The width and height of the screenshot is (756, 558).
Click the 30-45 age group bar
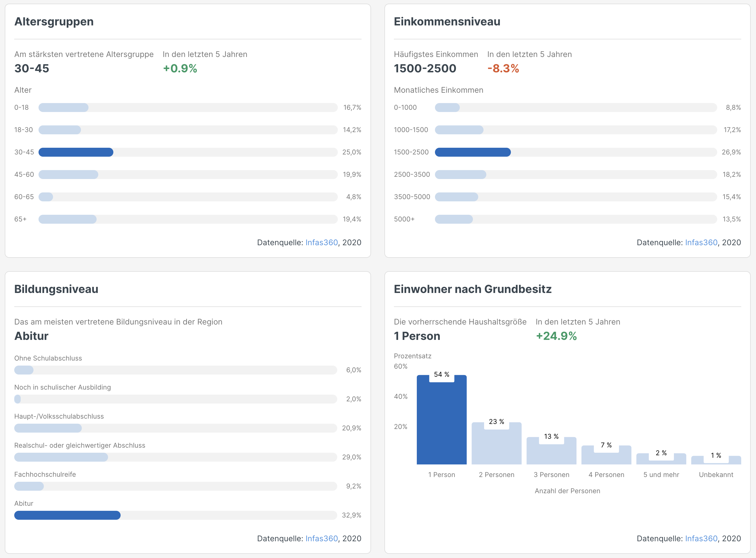tap(76, 152)
